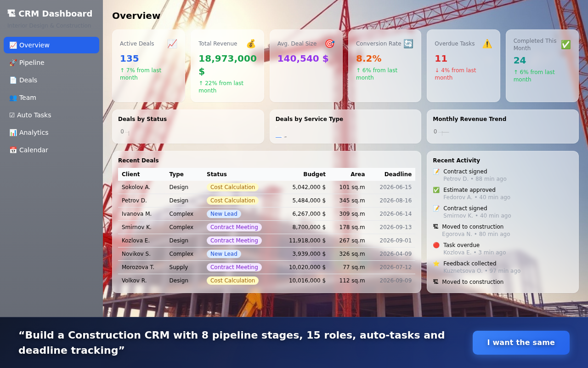Open Pipeline using the rocket icon
588x368 pixels.
(x=12, y=62)
